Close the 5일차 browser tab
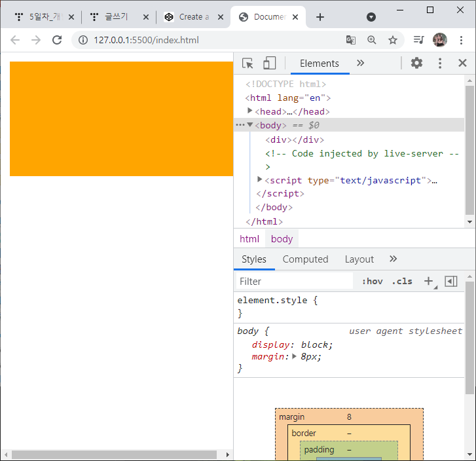Image resolution: width=476 pixels, height=461 pixels. click(71, 17)
